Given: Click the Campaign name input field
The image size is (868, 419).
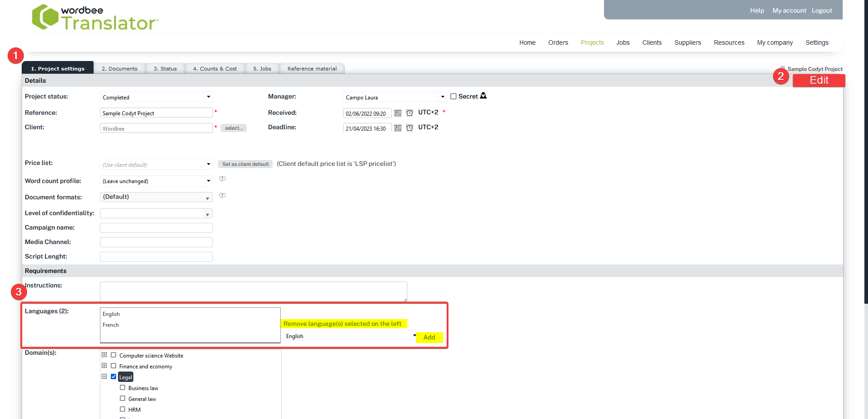Looking at the screenshot, I should click(156, 228).
